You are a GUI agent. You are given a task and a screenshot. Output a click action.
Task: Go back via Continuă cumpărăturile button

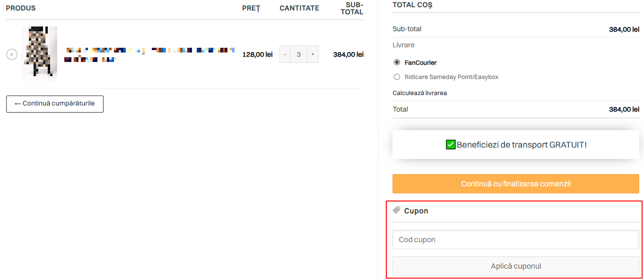tap(55, 104)
